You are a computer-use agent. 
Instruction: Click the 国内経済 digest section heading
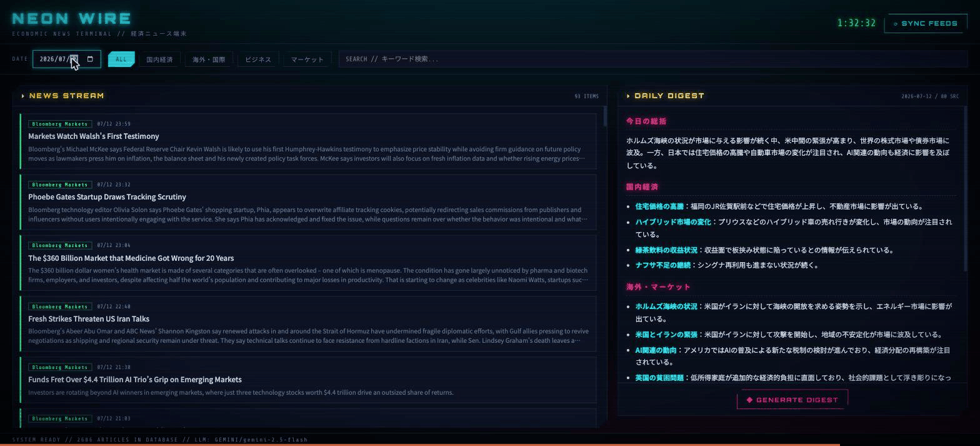[642, 187]
